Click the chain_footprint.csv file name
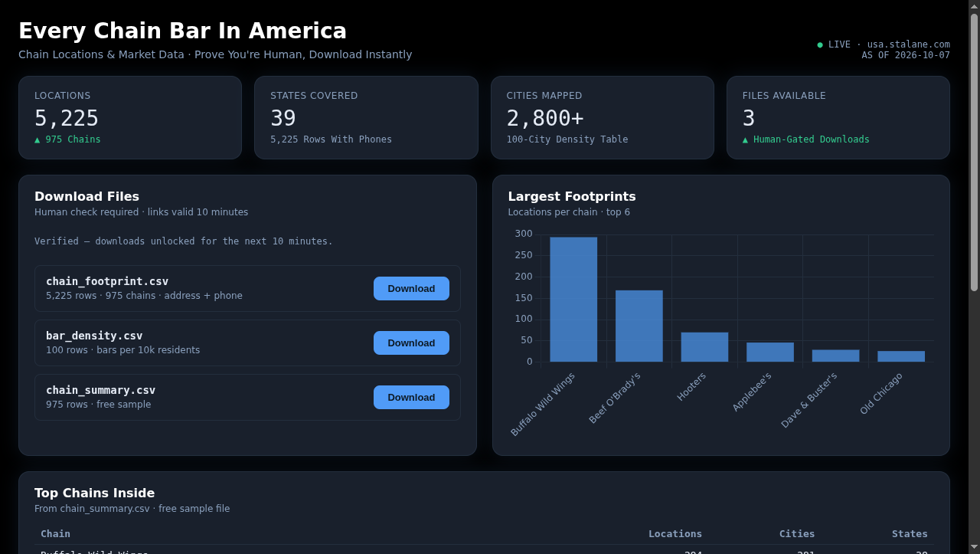This screenshot has width=980, height=554. click(x=107, y=281)
